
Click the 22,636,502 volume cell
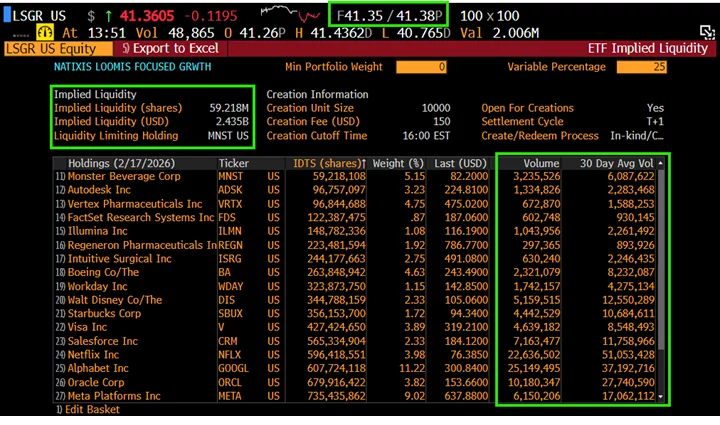point(534,355)
